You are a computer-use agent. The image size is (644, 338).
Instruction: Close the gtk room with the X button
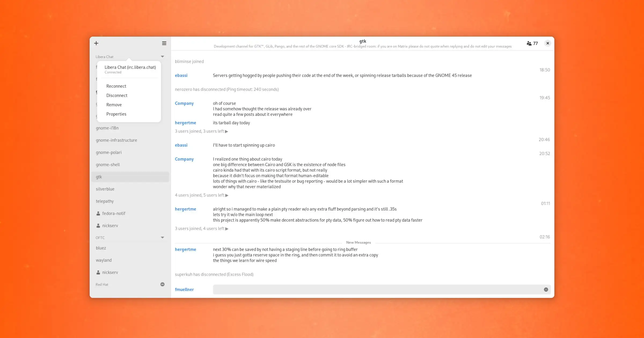point(548,43)
